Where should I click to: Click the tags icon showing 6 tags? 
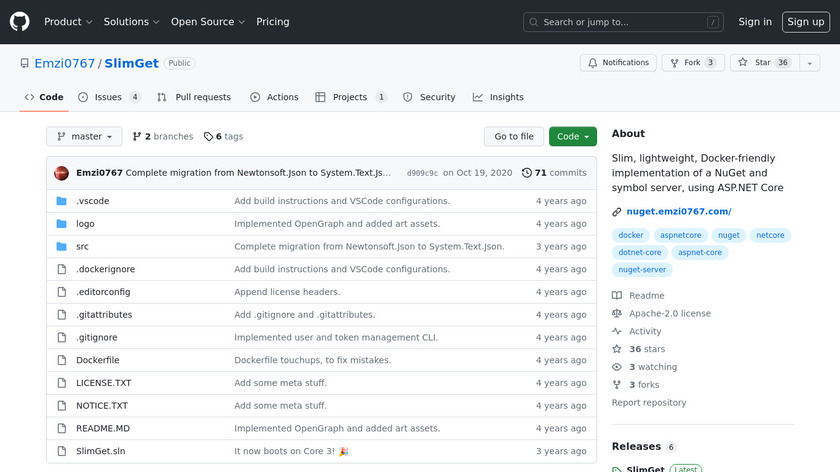208,137
